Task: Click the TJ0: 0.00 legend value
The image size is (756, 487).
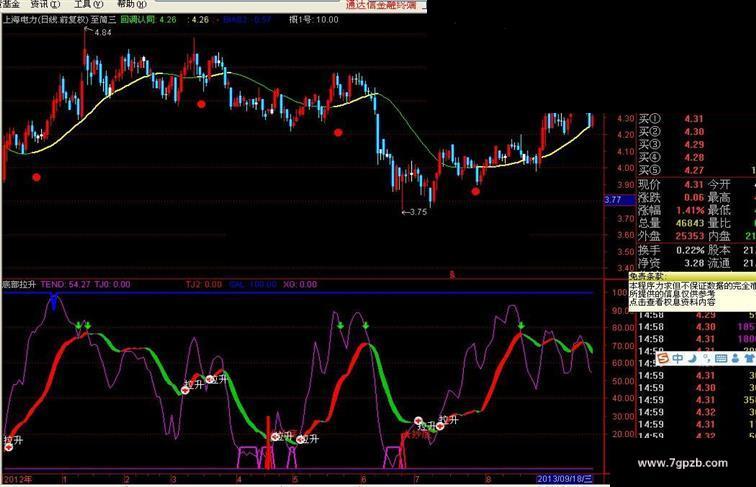Action: pyautogui.click(x=112, y=284)
